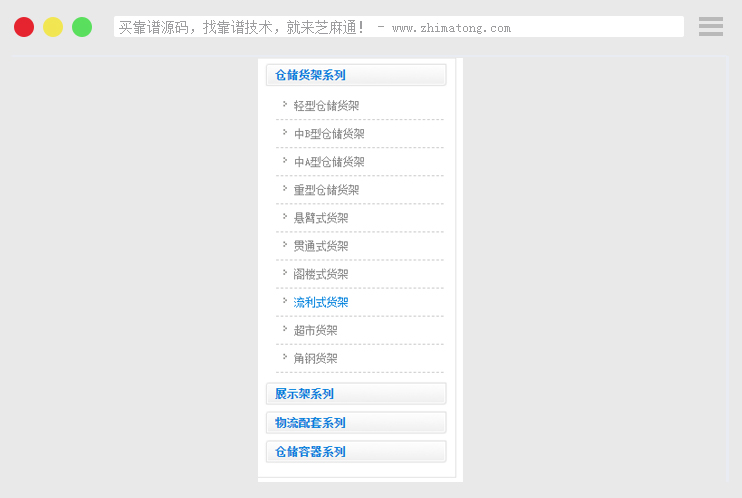Open the 中B型仓储货架 link
Screen dimensions: 742x498
329,134
